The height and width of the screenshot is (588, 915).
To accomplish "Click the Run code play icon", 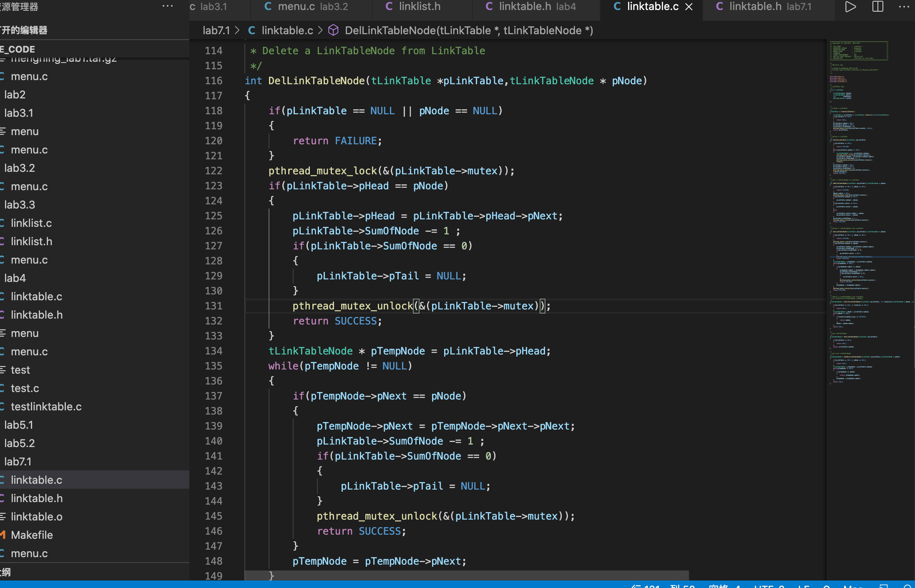I will coord(850,7).
